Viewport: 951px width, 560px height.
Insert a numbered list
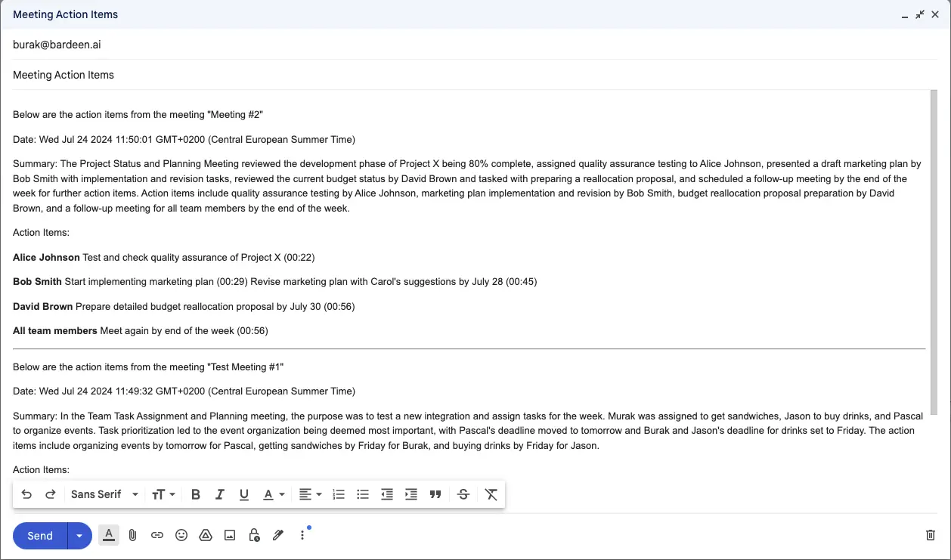pos(339,494)
